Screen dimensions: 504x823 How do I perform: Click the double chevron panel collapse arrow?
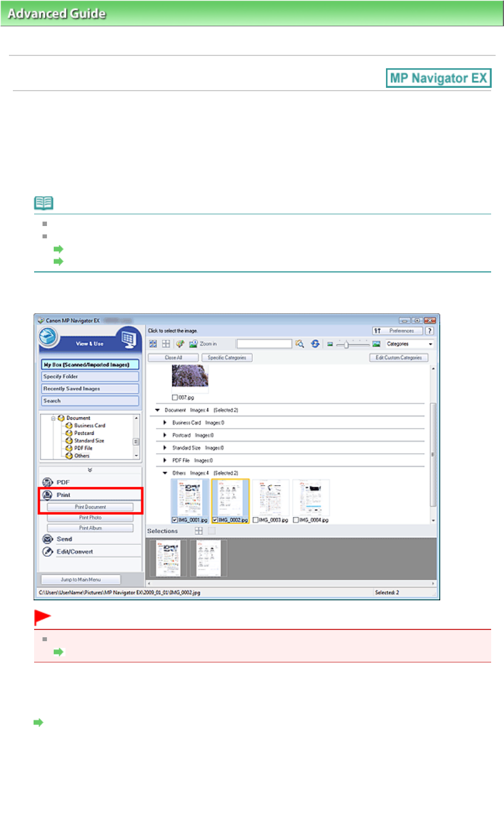90,470
